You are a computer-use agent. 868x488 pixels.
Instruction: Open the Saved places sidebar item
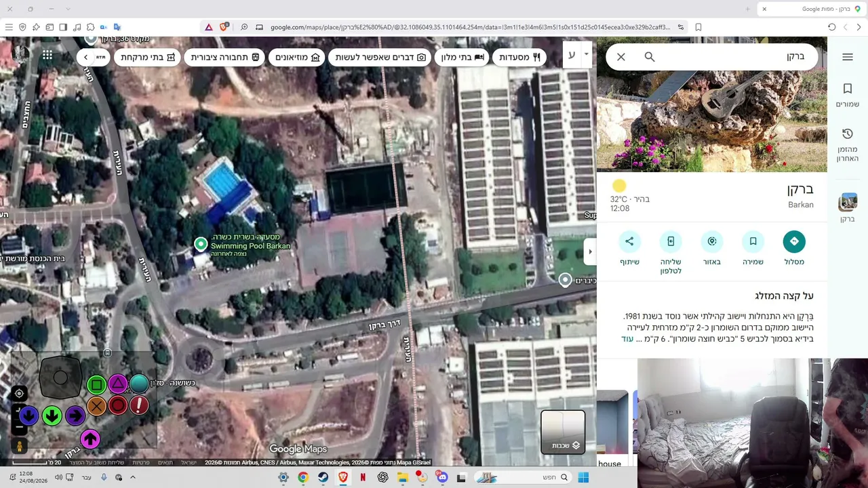(x=847, y=96)
